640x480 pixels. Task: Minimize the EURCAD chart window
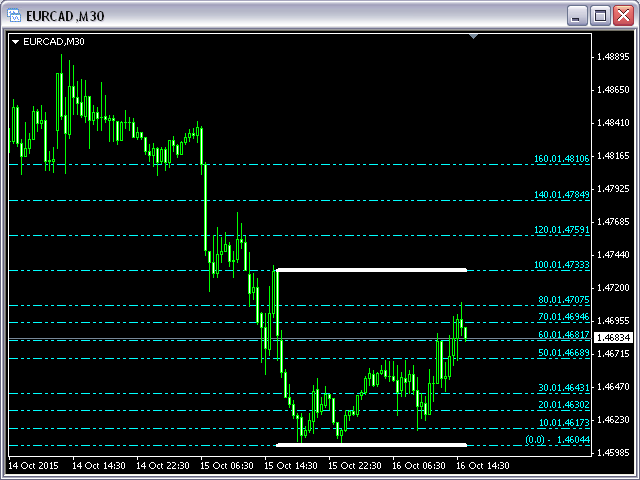[577, 16]
